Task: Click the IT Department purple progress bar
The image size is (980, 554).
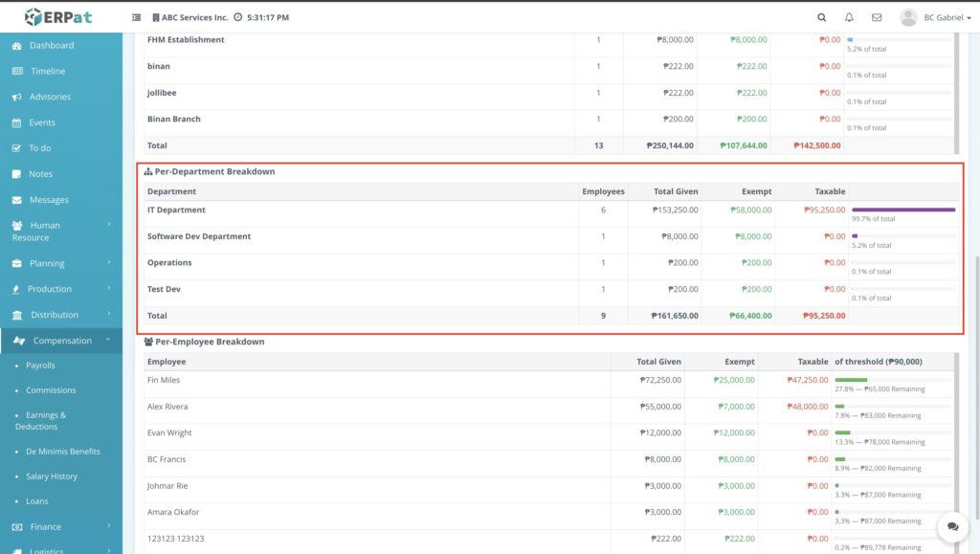Action: point(902,210)
